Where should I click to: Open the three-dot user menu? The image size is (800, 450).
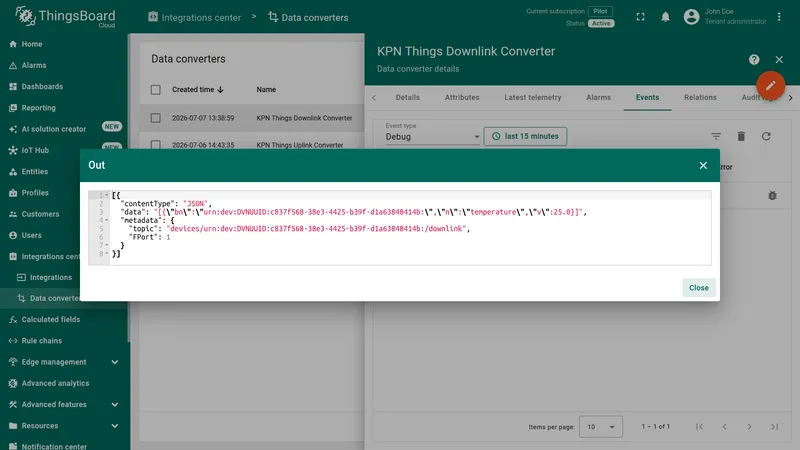click(779, 17)
